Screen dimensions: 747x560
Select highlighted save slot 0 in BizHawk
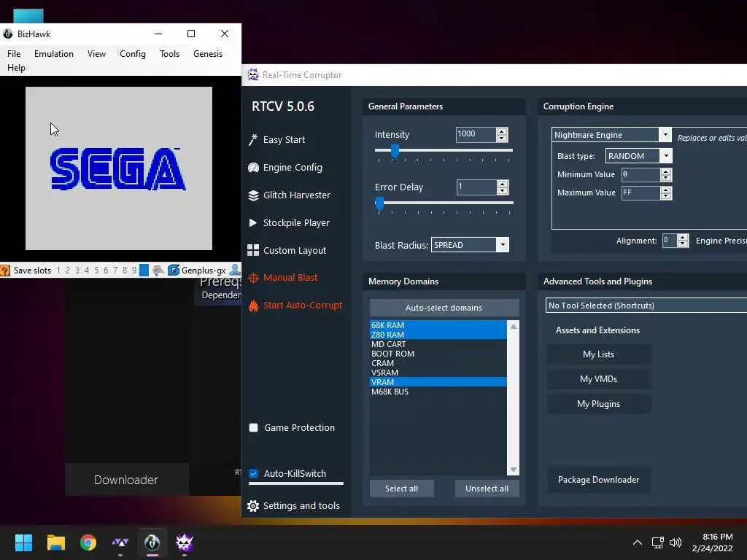tap(144, 271)
